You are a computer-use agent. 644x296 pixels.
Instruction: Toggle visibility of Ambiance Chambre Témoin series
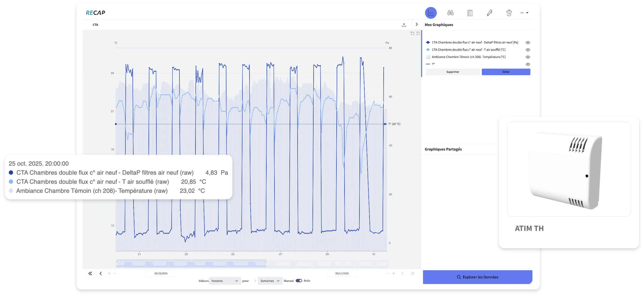pos(528,57)
